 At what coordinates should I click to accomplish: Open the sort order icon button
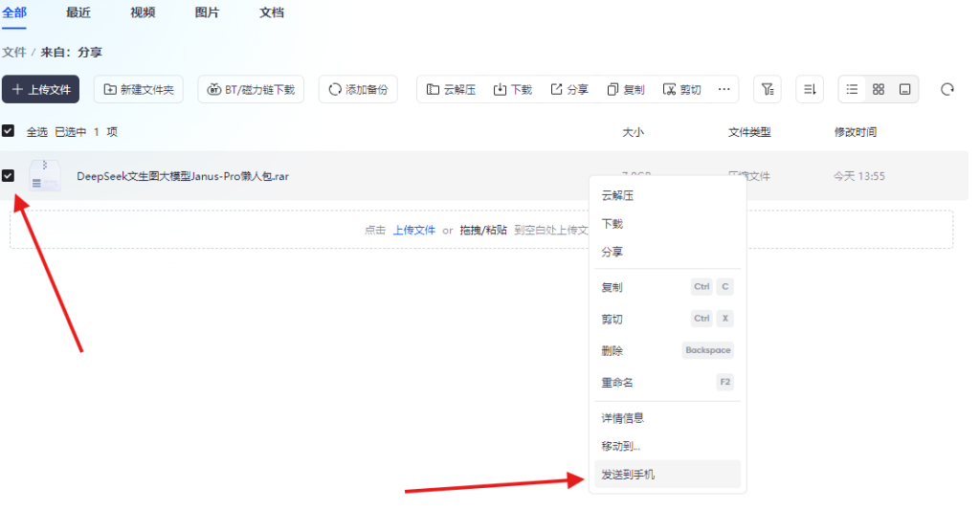810,89
